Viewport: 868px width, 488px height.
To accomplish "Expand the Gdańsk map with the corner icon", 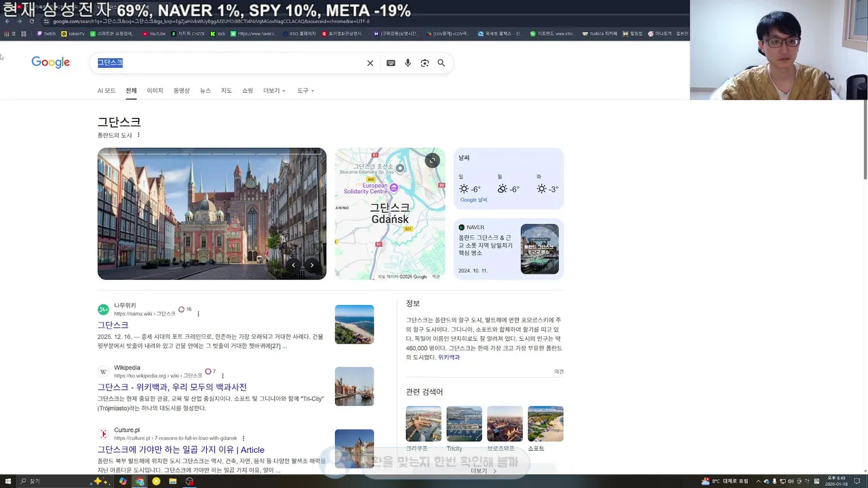I will tap(432, 161).
